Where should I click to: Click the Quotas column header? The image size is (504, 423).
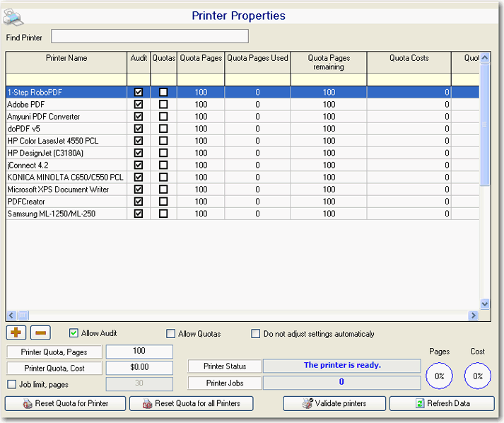coord(164,62)
